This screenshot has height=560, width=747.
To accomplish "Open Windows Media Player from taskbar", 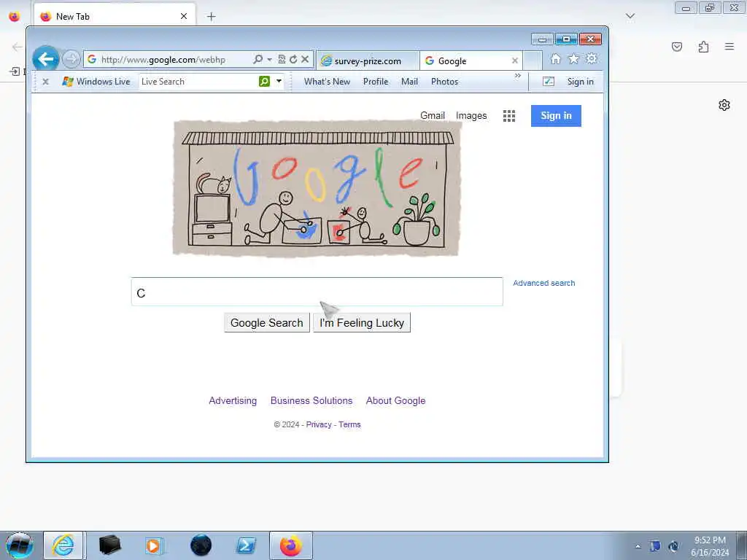I will point(155,545).
